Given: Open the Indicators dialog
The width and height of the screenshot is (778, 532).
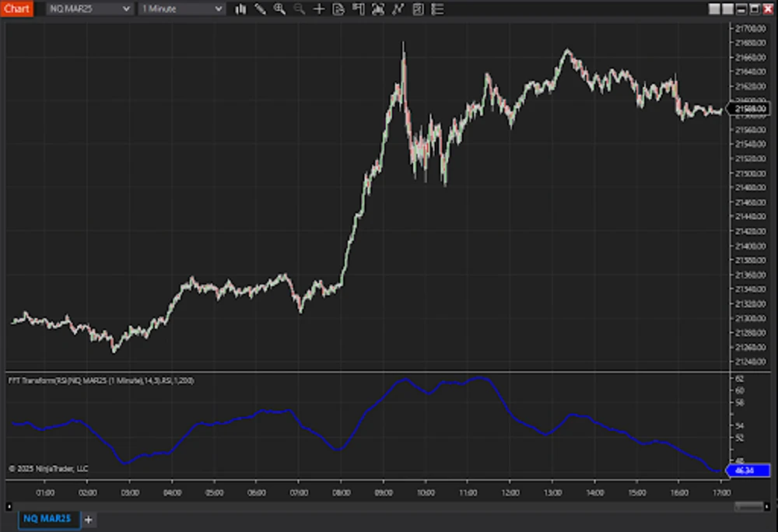Looking at the screenshot, I should point(398,9).
